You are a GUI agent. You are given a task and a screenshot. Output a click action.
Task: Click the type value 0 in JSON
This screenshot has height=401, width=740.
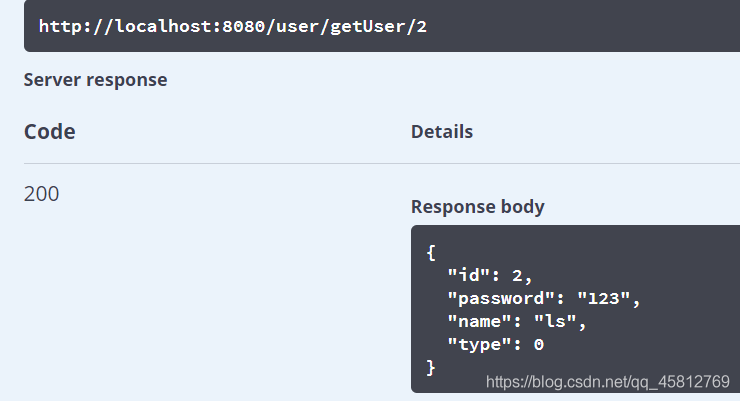[539, 345]
